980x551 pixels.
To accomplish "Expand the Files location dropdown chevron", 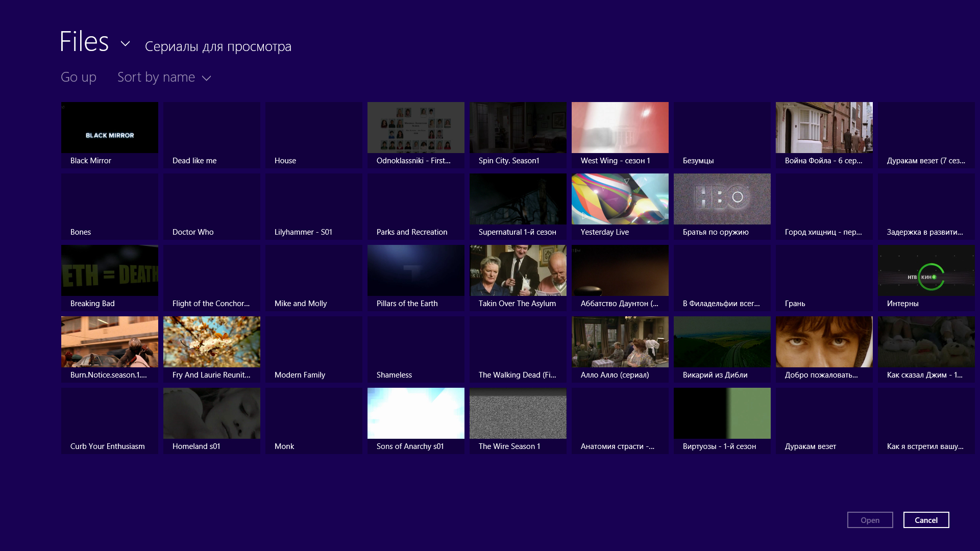I will (125, 44).
